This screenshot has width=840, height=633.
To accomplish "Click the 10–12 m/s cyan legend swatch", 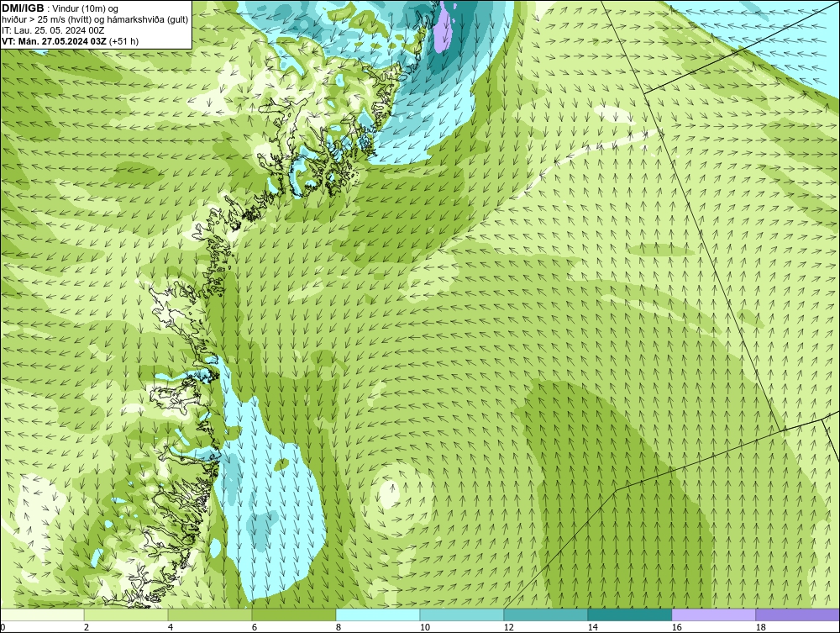I will pyautogui.click(x=462, y=615).
